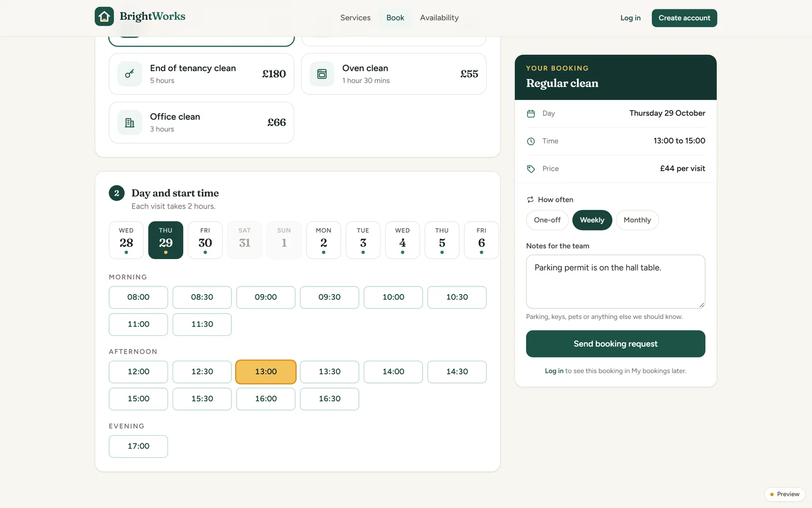This screenshot has width=812, height=508.
Task: Pick the 10:30 morning slot
Action: [457, 297]
